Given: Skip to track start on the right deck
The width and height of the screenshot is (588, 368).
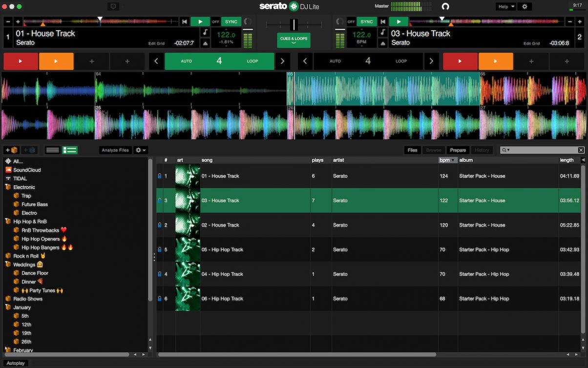Looking at the screenshot, I should 383,22.
